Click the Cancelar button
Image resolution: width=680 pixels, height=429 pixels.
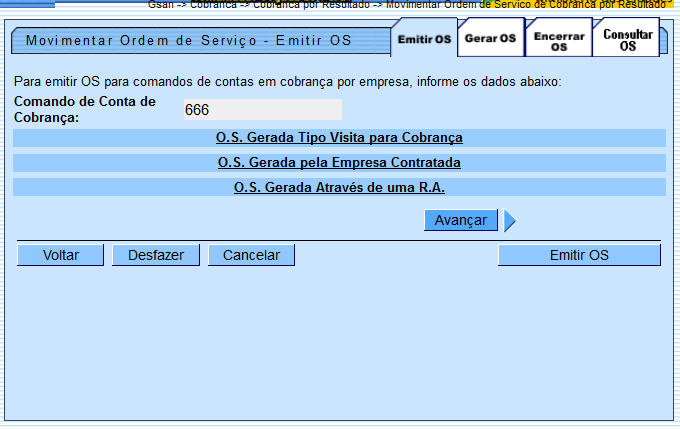point(252,255)
